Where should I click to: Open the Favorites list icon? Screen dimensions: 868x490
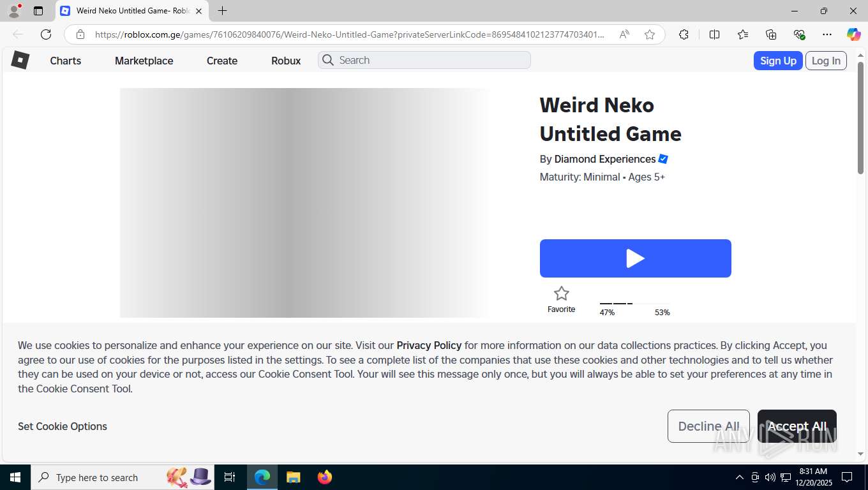(743, 34)
